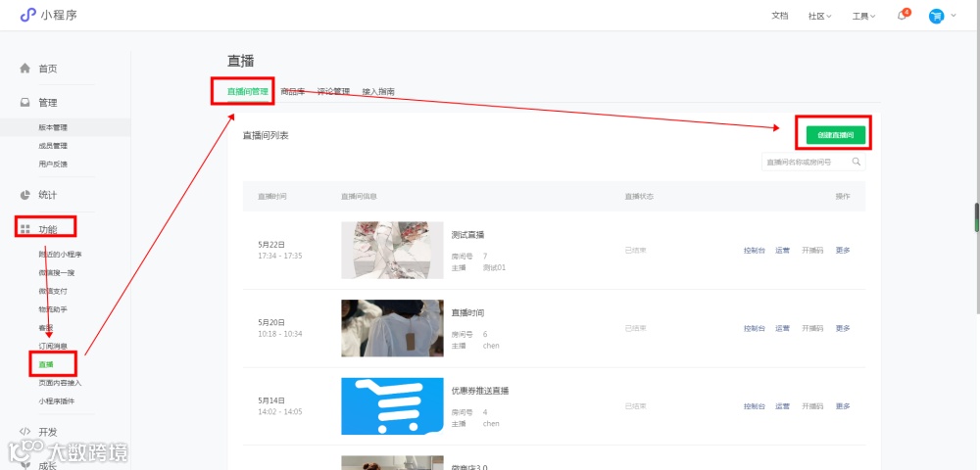Expand the 工具 dropdown
Viewport: 980px width, 470px height.
863,17
